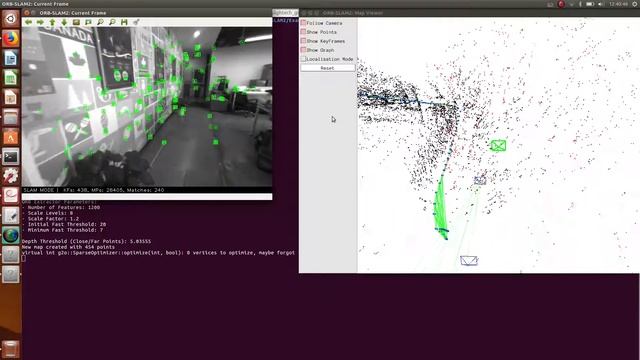The image size is (640, 360).
Task: Open the system gear menu in top bar
Action: [x=635, y=4]
